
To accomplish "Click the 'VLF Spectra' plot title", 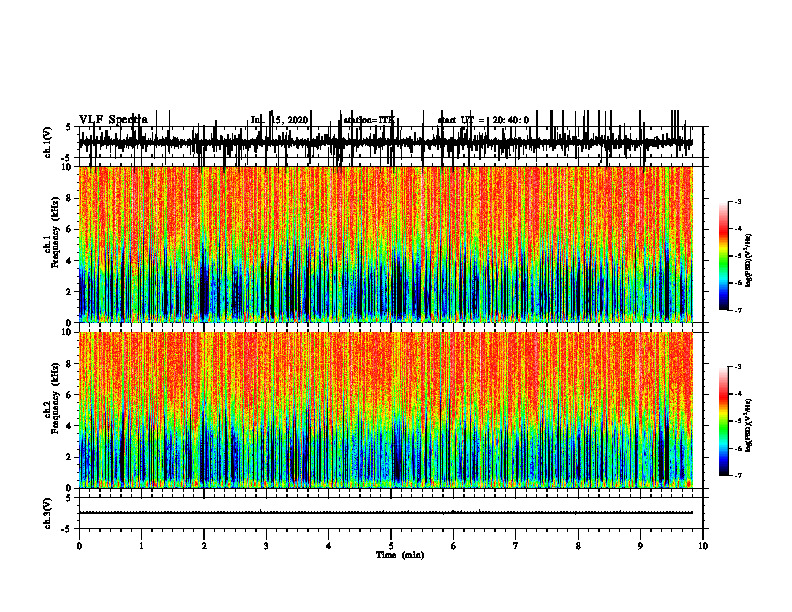I will (x=113, y=120).
